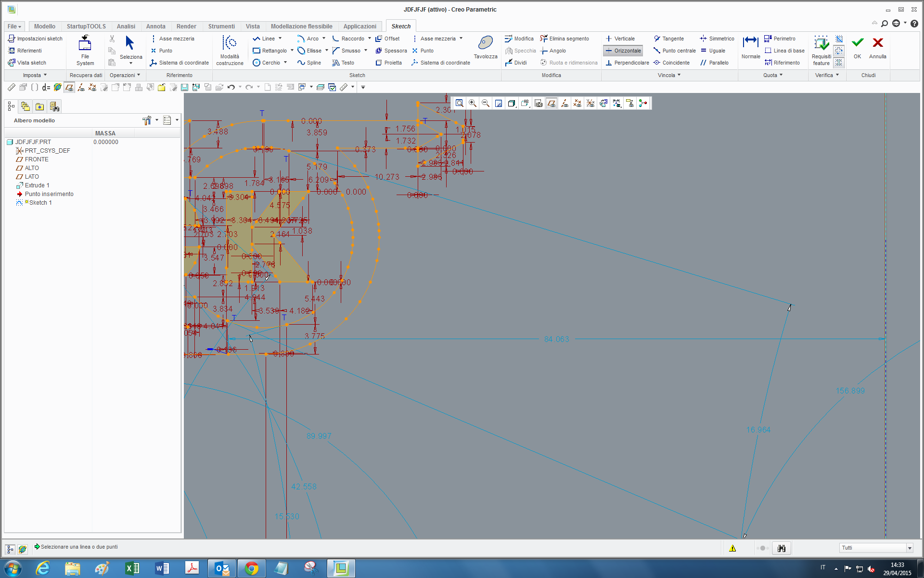924x578 pixels.
Task: Activate Modalità costruzione mode
Action: pos(230,50)
